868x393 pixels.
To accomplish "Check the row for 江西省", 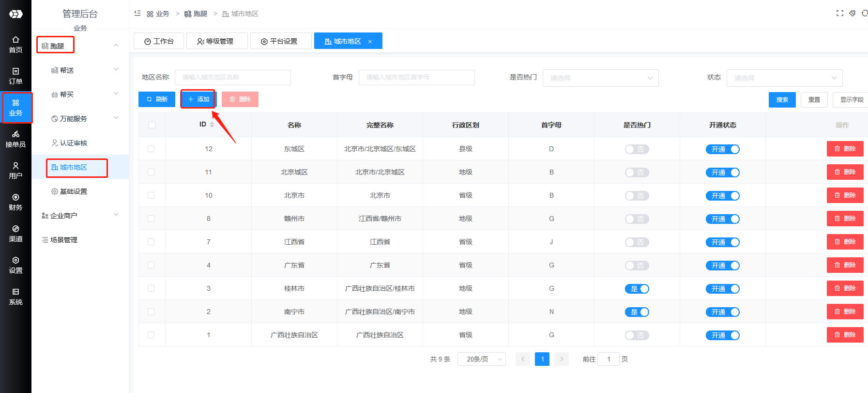I will (x=151, y=242).
